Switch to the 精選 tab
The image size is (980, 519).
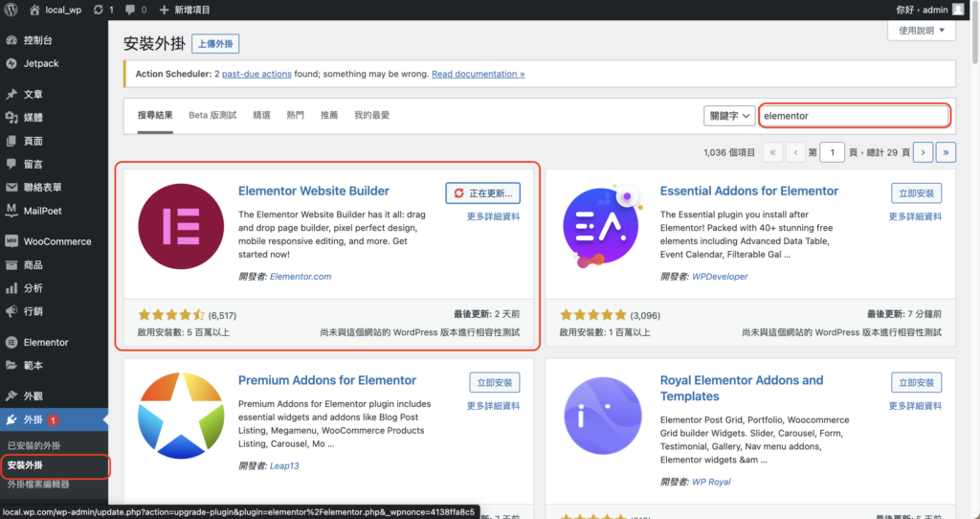(x=262, y=115)
